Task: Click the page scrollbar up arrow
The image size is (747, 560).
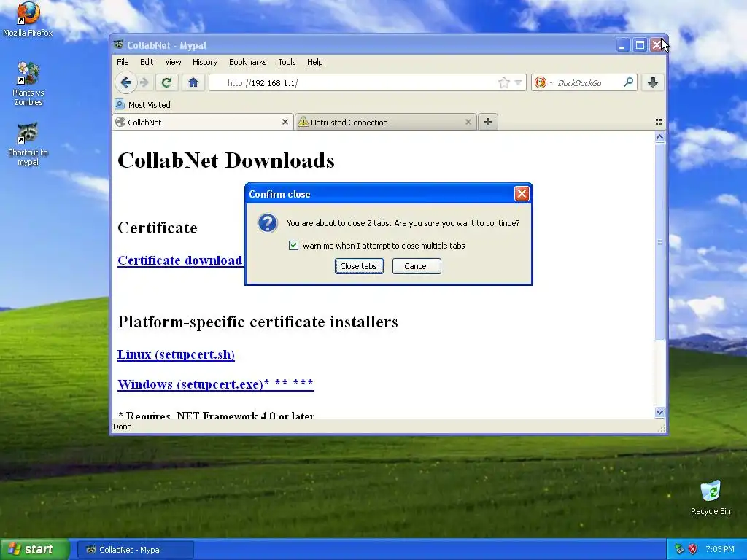Action: (659, 137)
